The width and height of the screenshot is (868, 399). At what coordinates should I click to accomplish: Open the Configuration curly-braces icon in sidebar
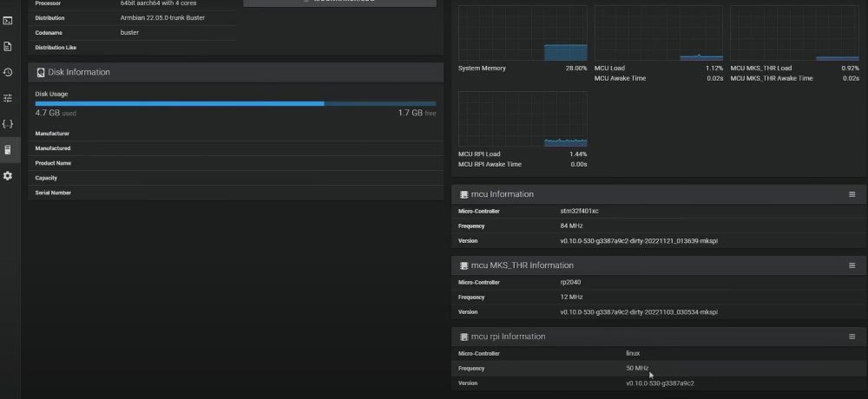(8, 124)
